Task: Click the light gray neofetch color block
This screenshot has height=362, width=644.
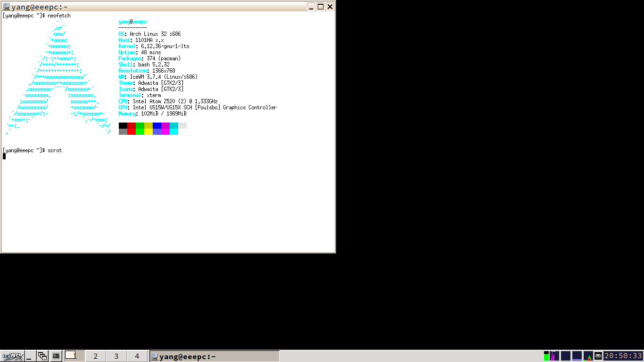Action: coord(182,125)
